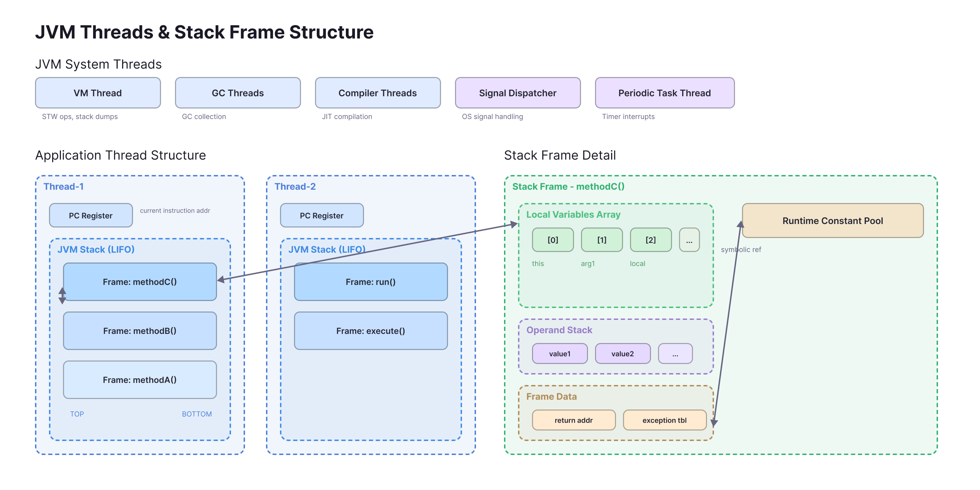
Task: Select Thread-2's PC Register box
Action: pyautogui.click(x=322, y=215)
